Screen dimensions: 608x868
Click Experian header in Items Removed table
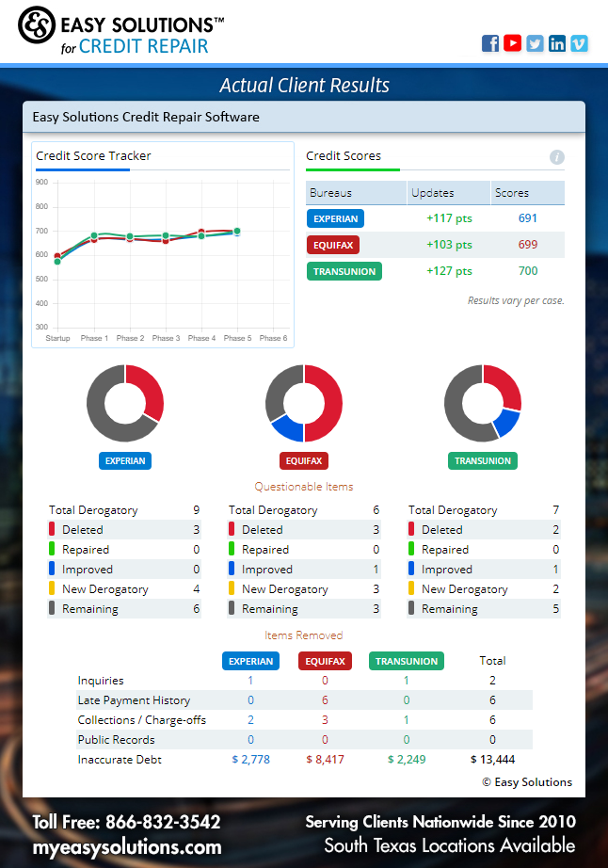click(x=250, y=661)
